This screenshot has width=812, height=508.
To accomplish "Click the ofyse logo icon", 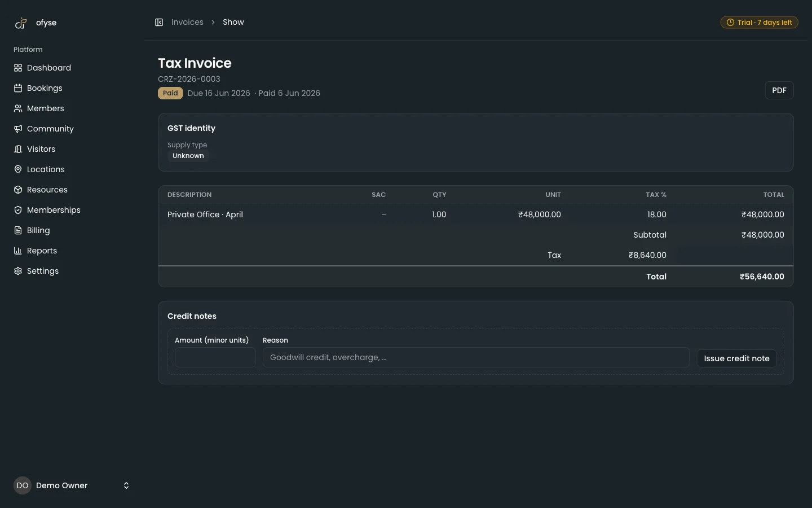I will click(x=21, y=23).
